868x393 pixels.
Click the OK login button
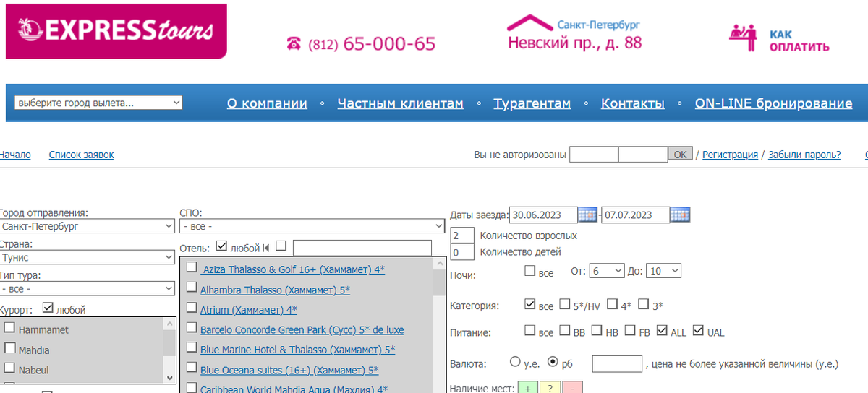click(680, 154)
